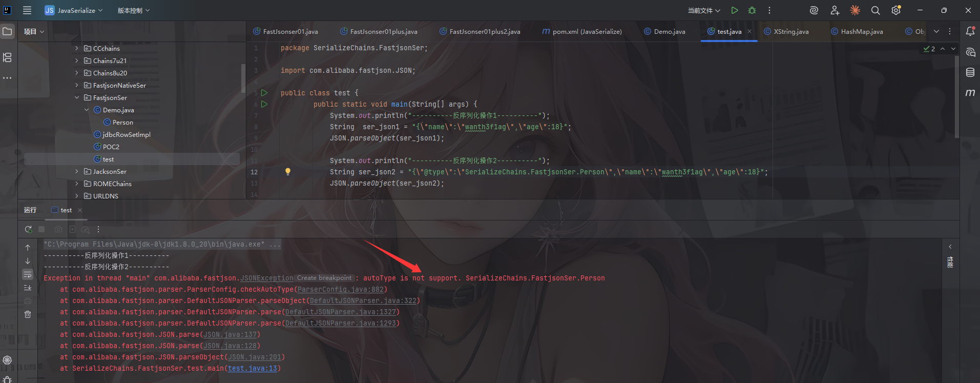Open IDE settings gear icon
Image resolution: width=980 pixels, height=383 pixels.
coord(895,10)
